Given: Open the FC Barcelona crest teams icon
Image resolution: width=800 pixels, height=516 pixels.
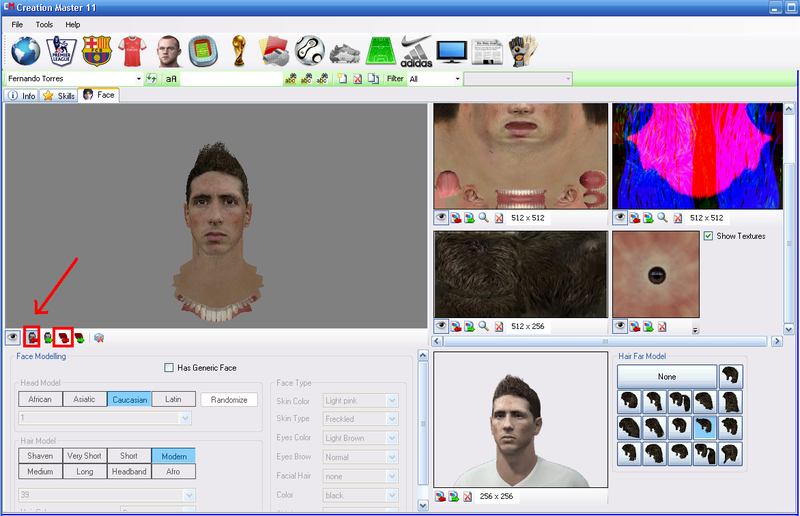Looking at the screenshot, I should pyautogui.click(x=96, y=50).
